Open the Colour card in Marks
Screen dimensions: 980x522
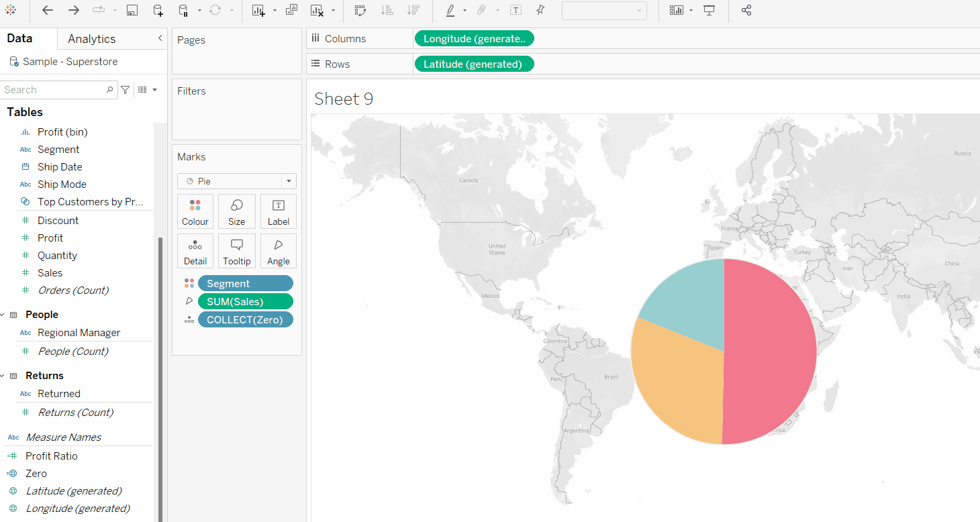point(195,211)
